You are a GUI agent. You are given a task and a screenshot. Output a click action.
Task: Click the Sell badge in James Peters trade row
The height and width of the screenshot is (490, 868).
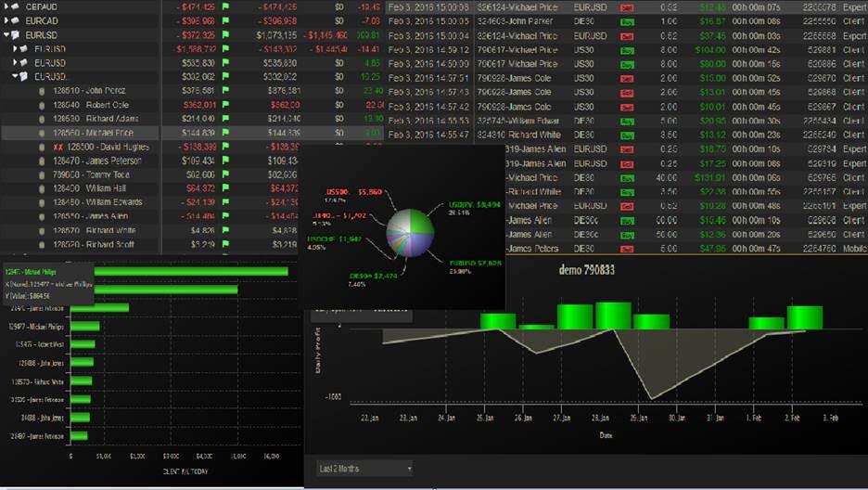(x=628, y=249)
